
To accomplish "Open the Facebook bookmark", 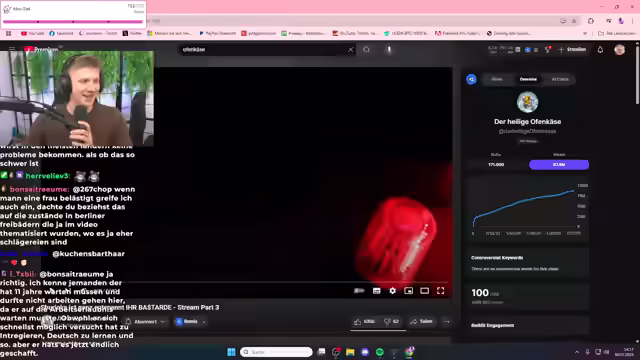I will coord(61,33).
